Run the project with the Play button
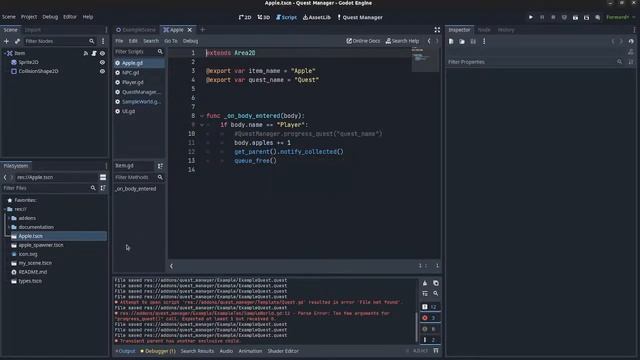The image size is (640, 360). tap(531, 17)
